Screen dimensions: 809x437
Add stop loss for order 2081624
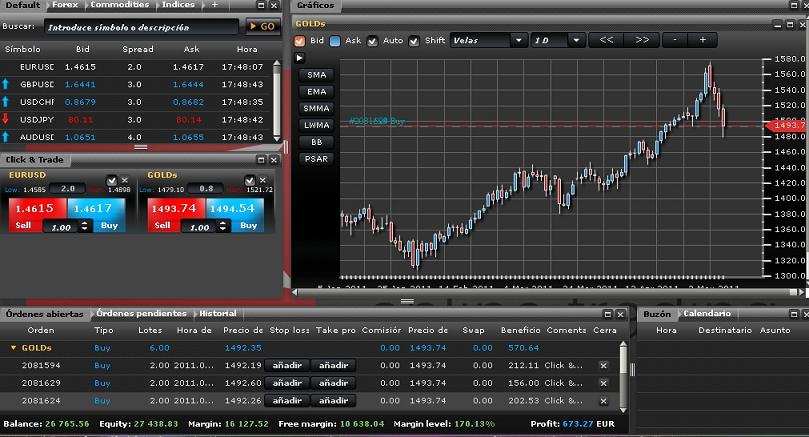(x=287, y=400)
